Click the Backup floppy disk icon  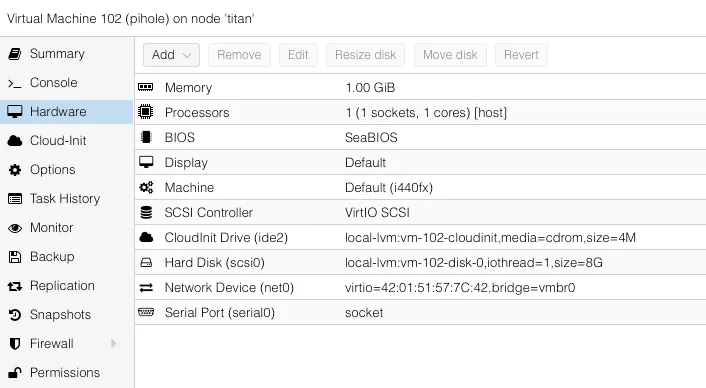tap(15, 257)
